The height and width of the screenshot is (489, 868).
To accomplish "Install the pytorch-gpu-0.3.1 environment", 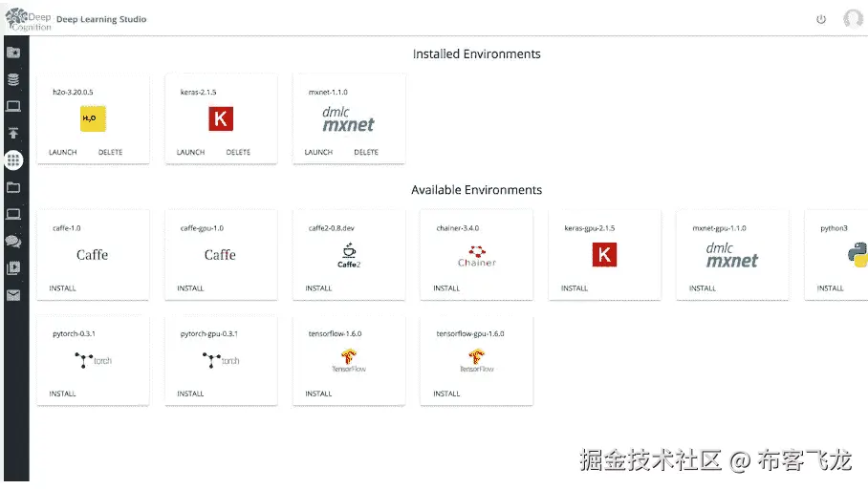I will click(x=190, y=393).
